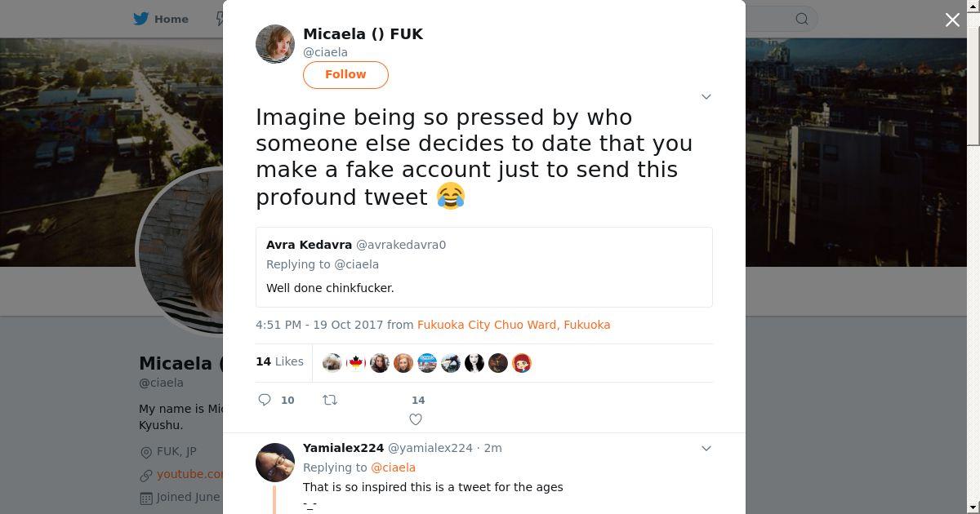Click the Canadian flag liker avatar
This screenshot has height=514, width=980.
356,363
